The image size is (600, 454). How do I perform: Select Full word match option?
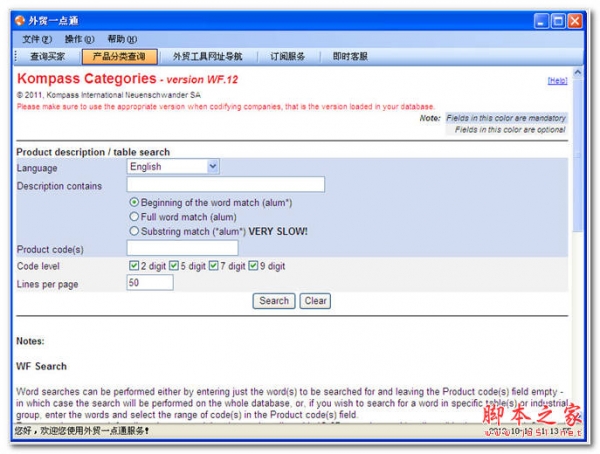point(134,217)
